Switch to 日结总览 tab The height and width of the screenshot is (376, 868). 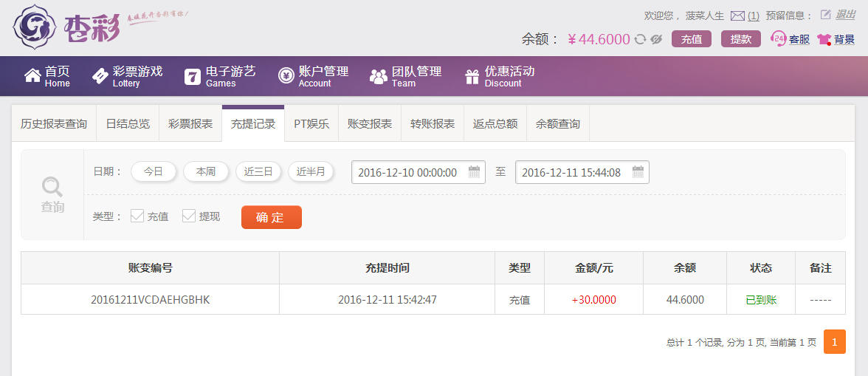click(x=128, y=123)
